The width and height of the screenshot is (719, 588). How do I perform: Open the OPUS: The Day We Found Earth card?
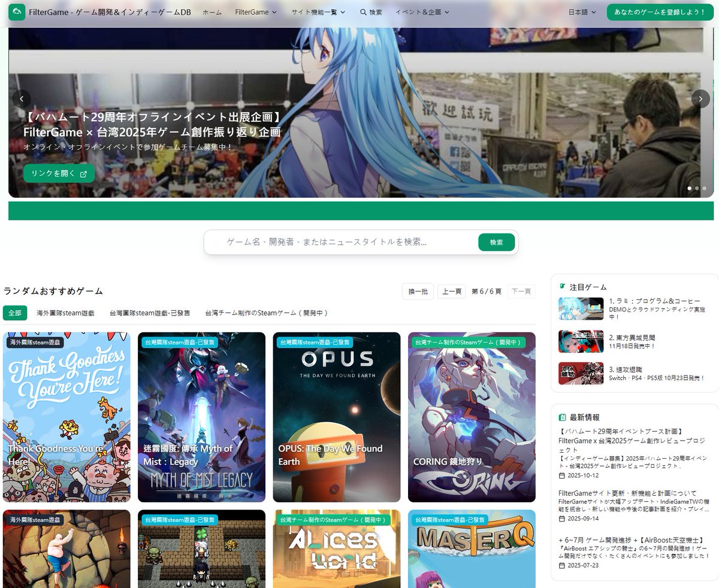point(337,417)
